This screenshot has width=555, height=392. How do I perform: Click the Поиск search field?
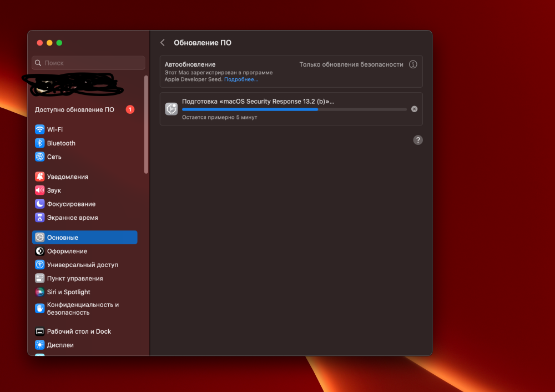point(88,63)
